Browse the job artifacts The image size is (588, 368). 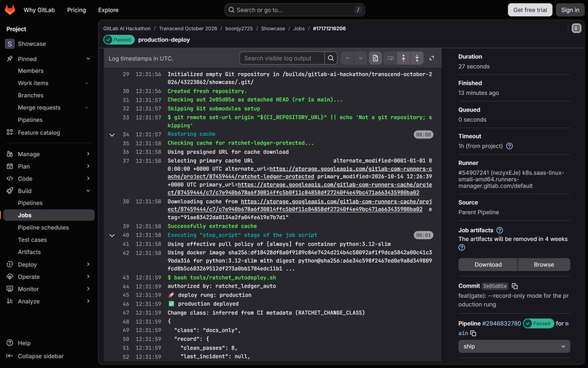[543, 264]
